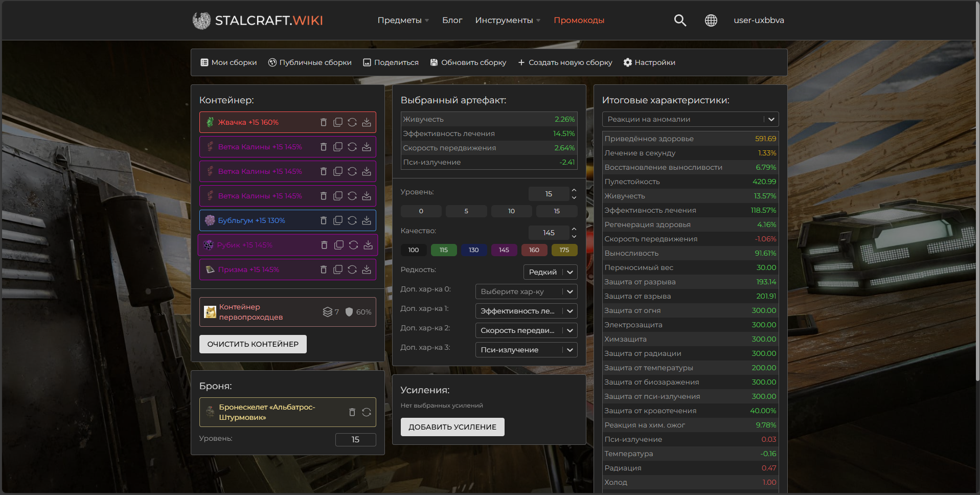Screen dimensions: 980x495
Task: Expand Реакции на аномалии dropdown
Action: pos(691,119)
